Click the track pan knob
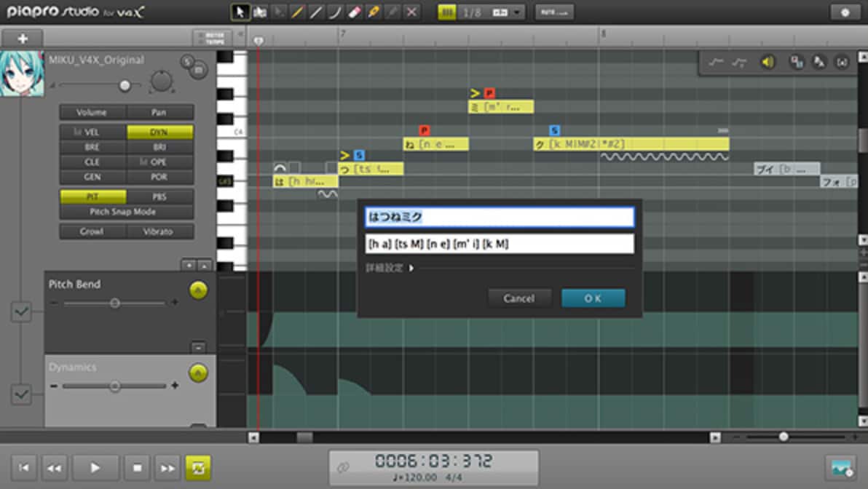Screen dimensions: 868x489 tap(161, 81)
